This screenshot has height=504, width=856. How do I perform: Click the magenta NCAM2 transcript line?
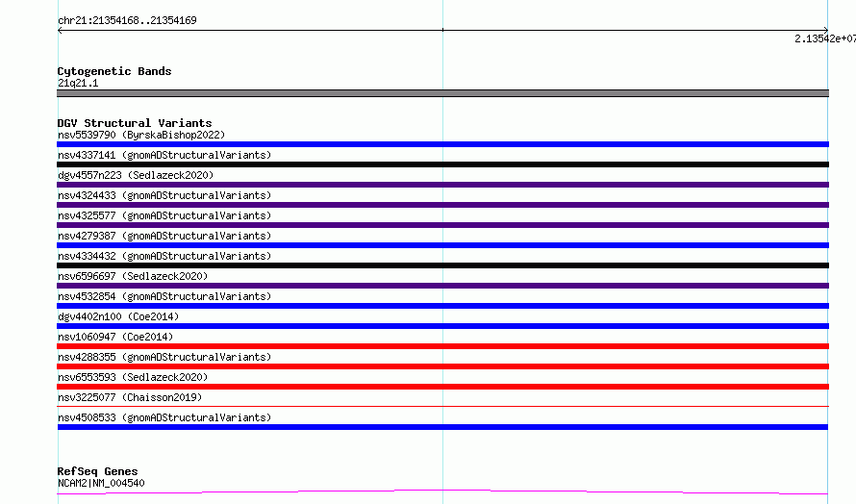click(x=442, y=492)
